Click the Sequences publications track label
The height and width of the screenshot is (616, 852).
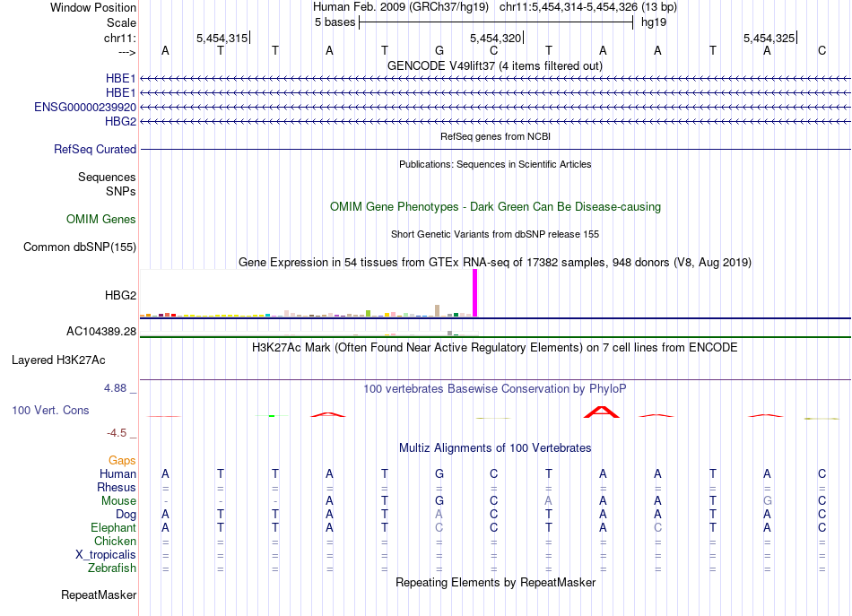click(107, 177)
